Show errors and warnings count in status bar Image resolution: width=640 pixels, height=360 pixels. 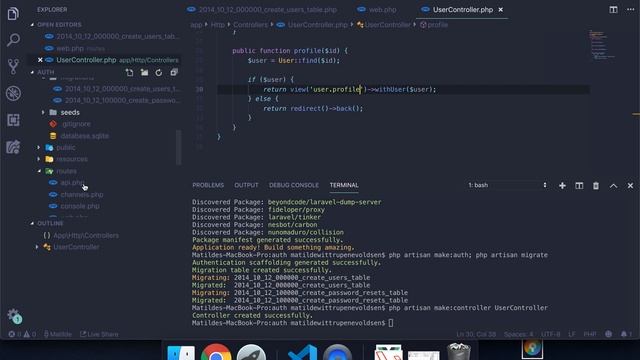click(22, 334)
